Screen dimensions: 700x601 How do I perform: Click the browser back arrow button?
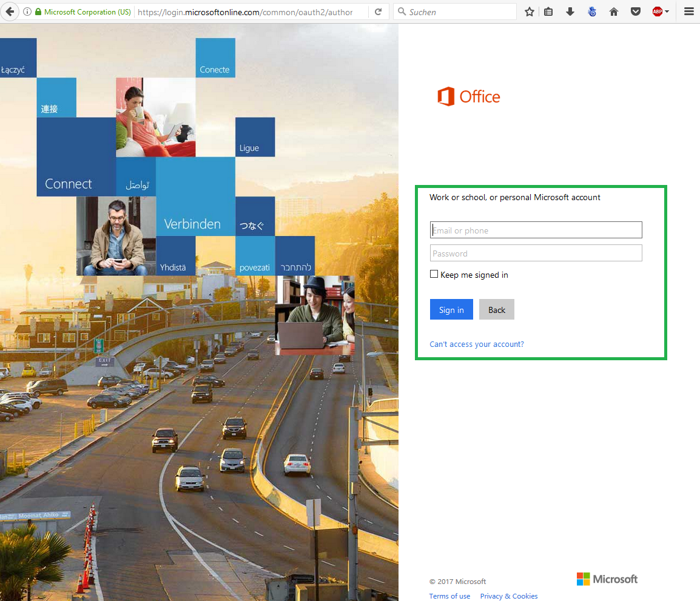click(9, 12)
